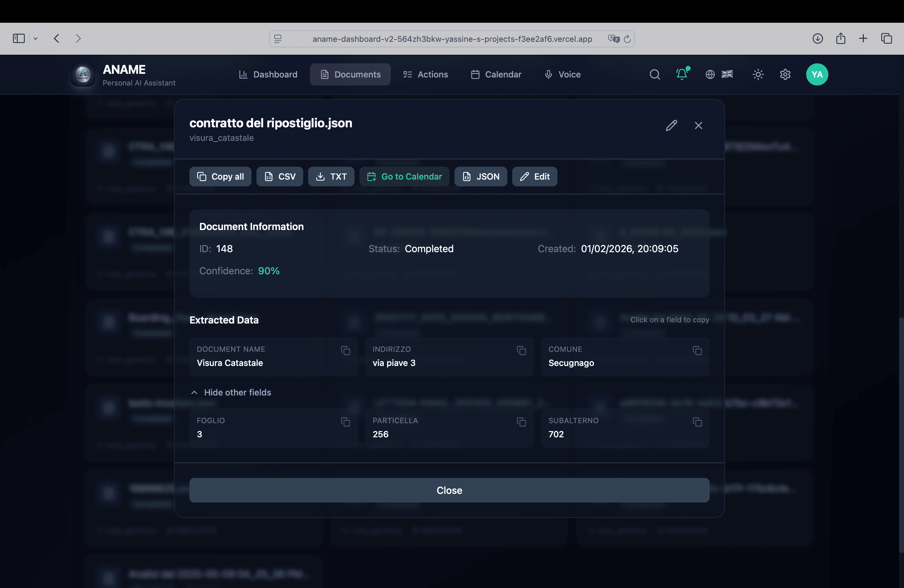Screen dimensions: 904x588
Task: Open the notifications bell
Action: pos(682,74)
